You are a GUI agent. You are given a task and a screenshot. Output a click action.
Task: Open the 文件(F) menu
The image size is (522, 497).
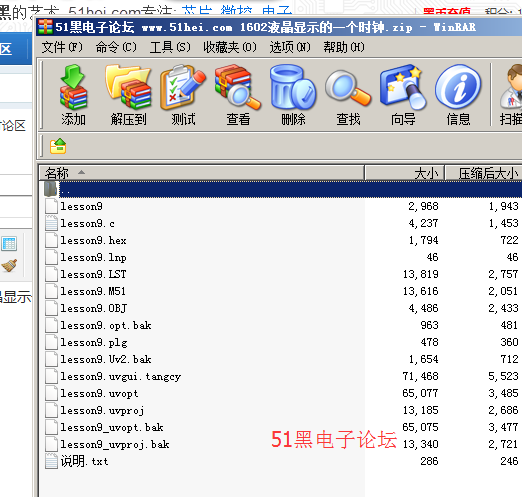click(x=62, y=47)
